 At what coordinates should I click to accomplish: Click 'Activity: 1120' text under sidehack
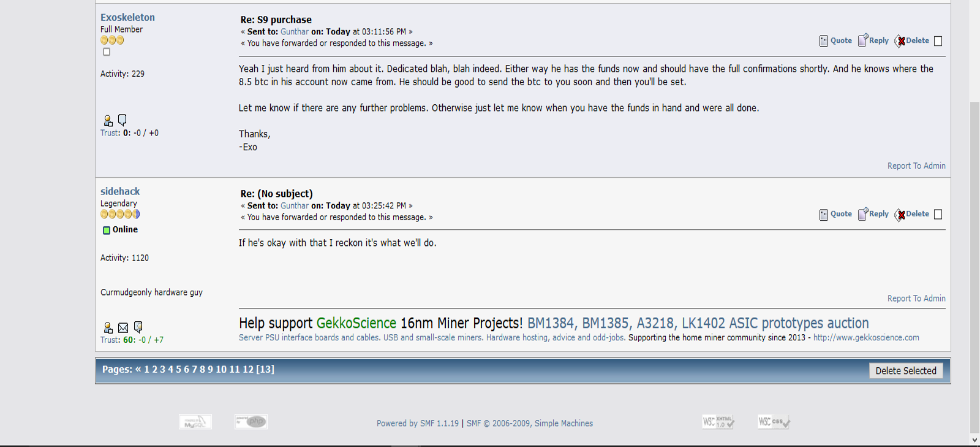[x=124, y=258]
